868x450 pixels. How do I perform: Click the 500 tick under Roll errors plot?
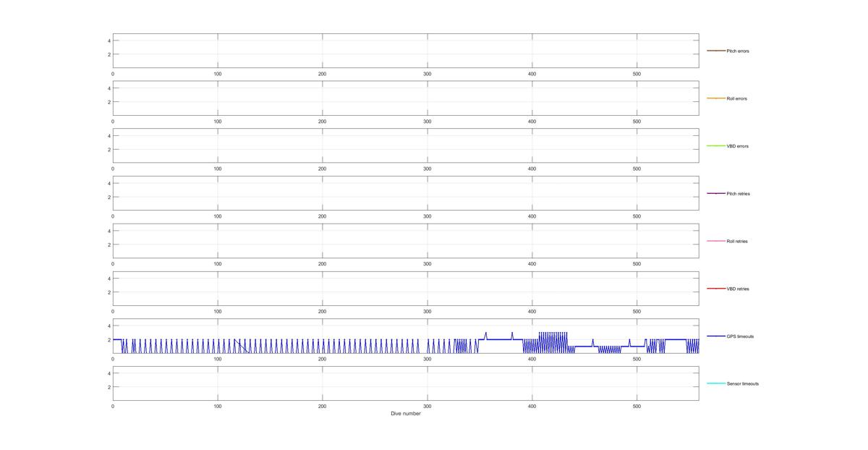coord(637,122)
